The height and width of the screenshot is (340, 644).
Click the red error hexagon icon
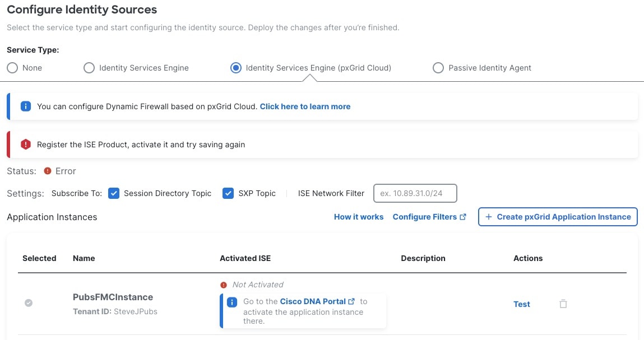[25, 145]
